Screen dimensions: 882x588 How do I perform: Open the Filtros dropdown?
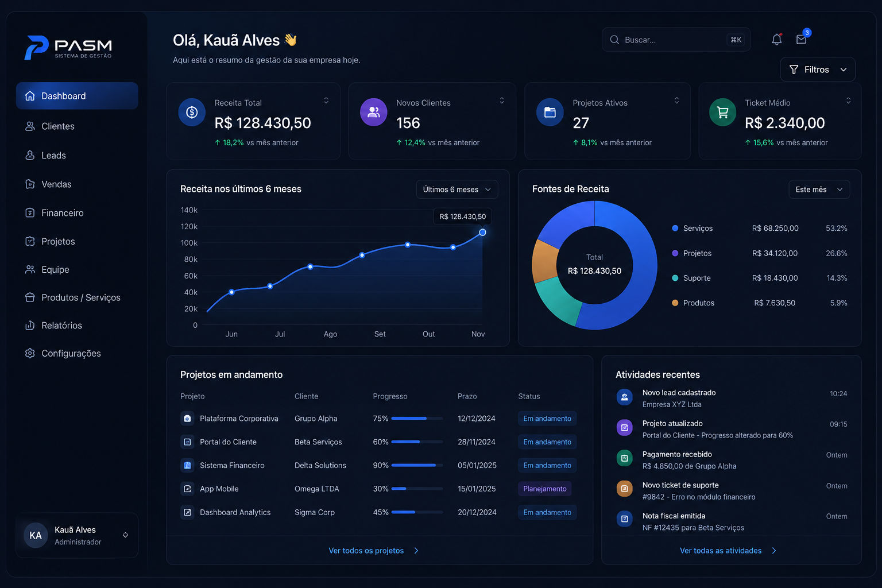[818, 69]
